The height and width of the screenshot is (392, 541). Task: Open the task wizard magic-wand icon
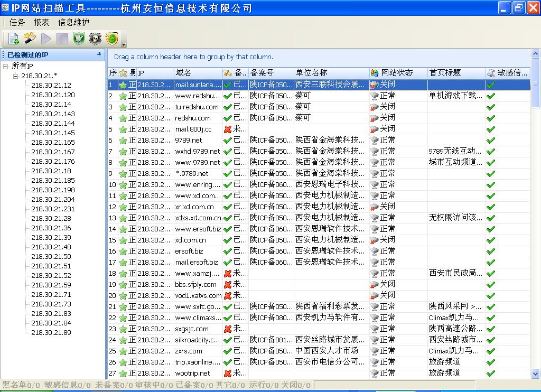pyautogui.click(x=30, y=38)
